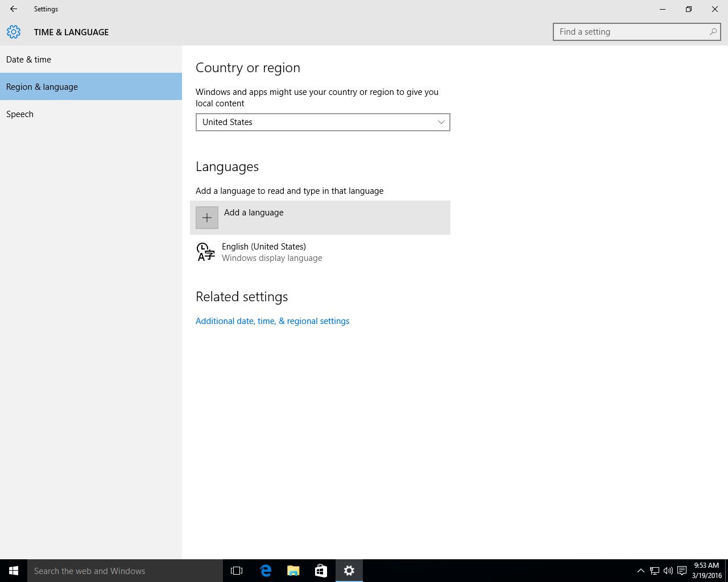Minimize the Settings window
The width and height of the screenshot is (728, 582).
point(663,9)
